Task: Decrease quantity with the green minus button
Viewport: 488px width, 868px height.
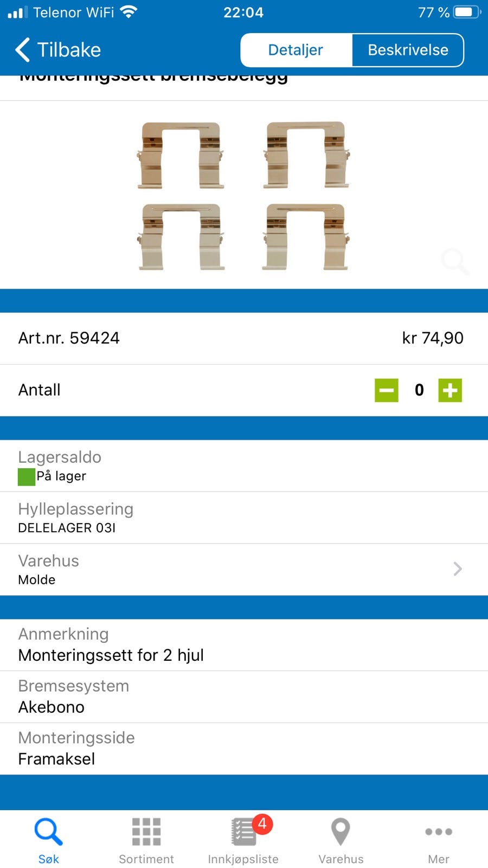Action: (386, 390)
